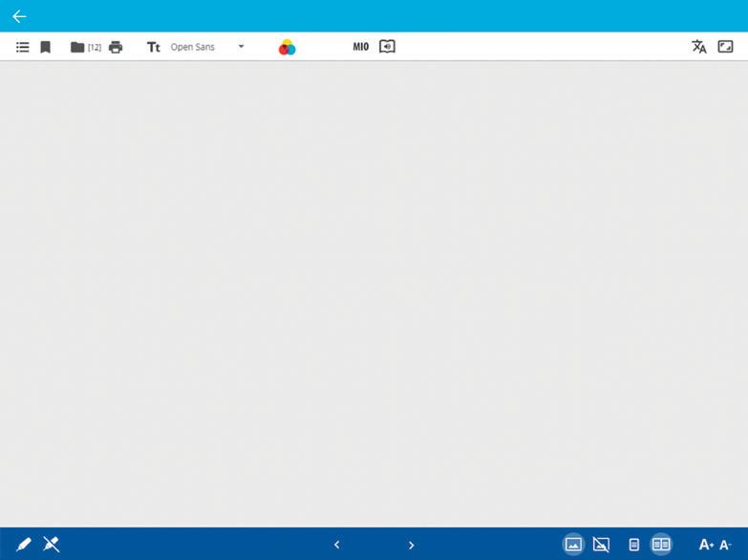
Task: Go to the next page
Action: pyautogui.click(x=411, y=545)
